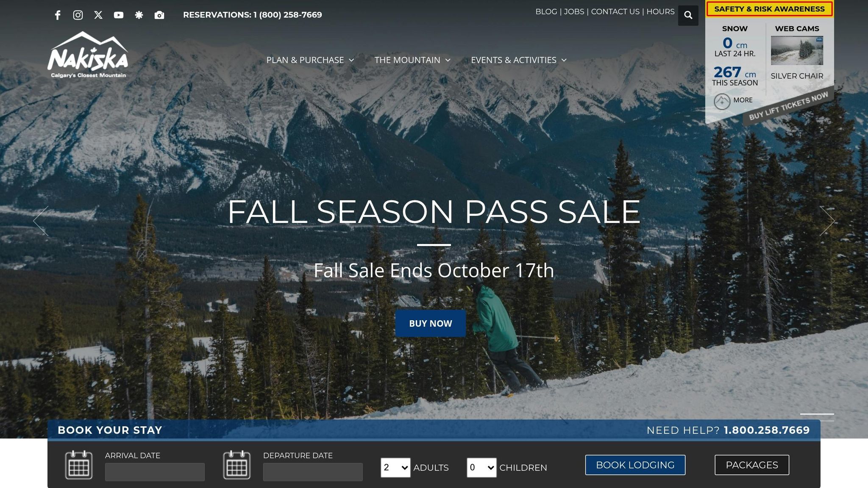Open the Instagram icon in header

click(x=78, y=15)
